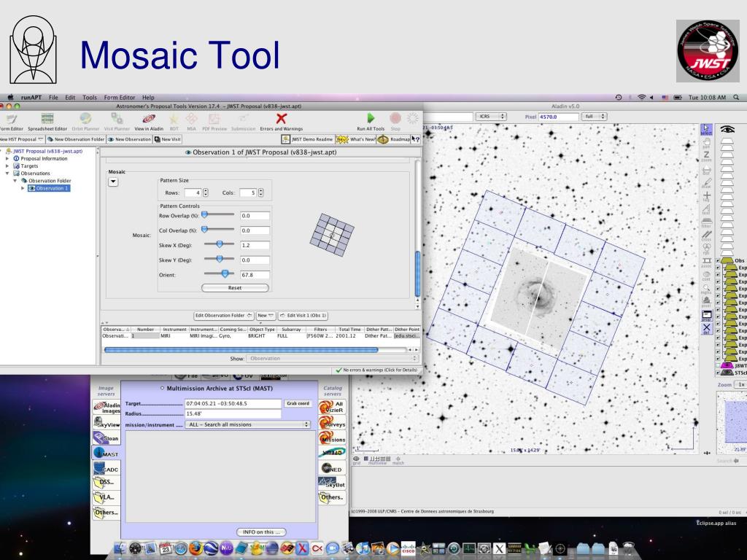Toggle the Obs plane checkbox in Aladin
Viewport: 747px width, 560px height.
[x=718, y=261]
